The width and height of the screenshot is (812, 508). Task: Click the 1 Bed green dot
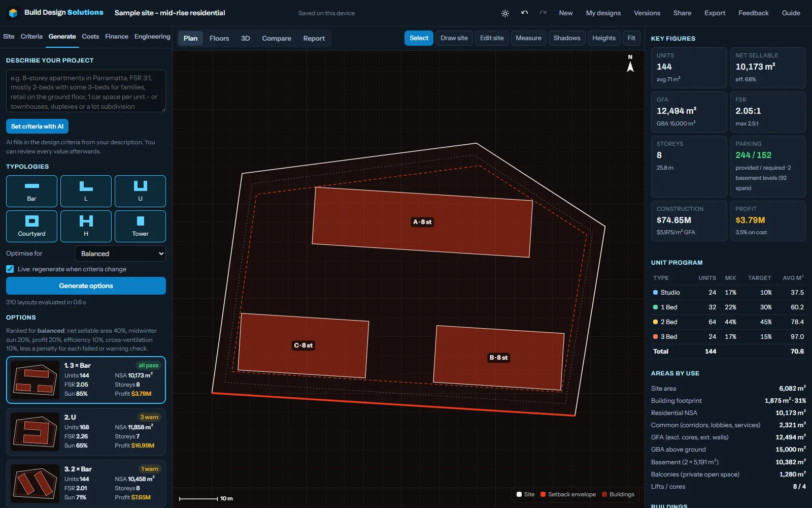[x=655, y=307]
